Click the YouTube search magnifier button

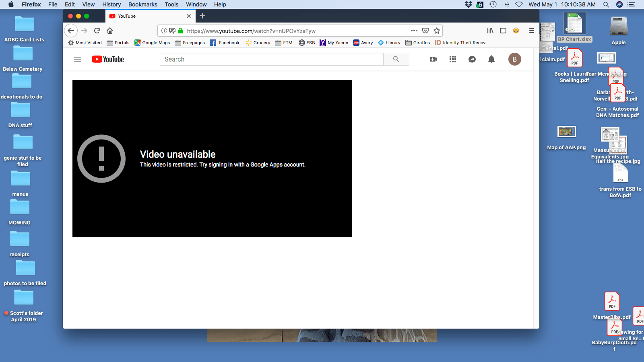(x=396, y=59)
